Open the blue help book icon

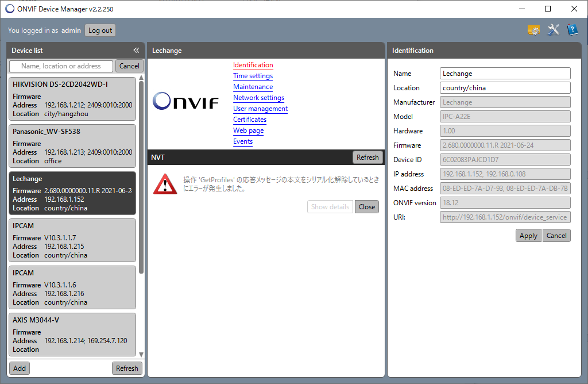572,30
